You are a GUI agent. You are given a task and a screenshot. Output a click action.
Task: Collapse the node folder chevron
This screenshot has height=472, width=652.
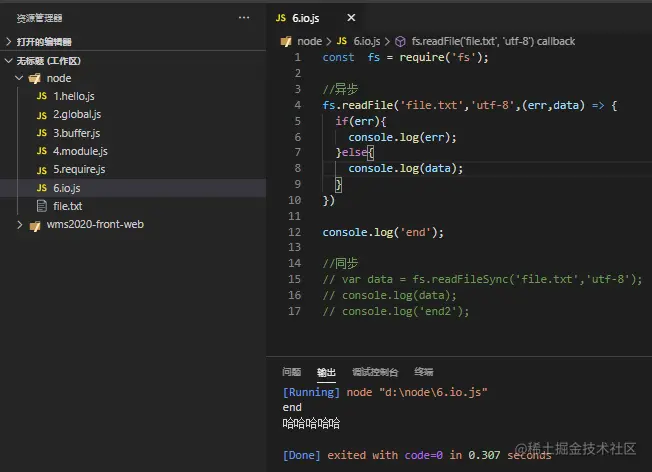pyautogui.click(x=19, y=78)
